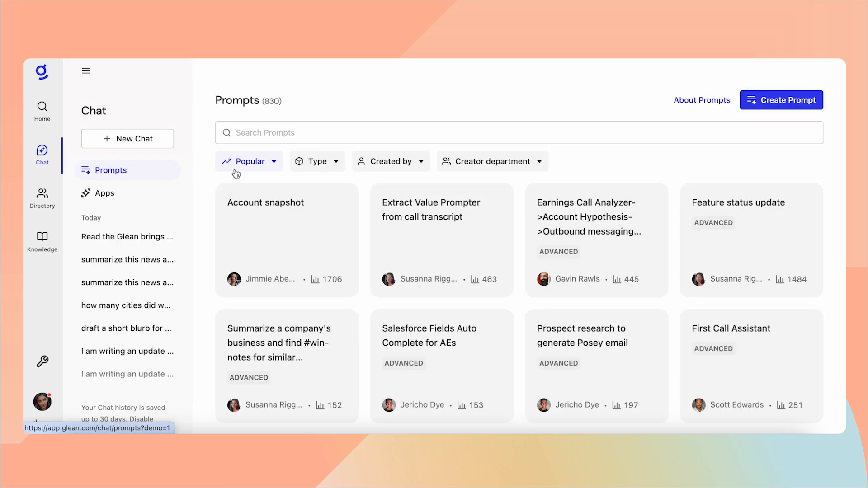
Task: Click the Glean logo
Action: 42,72
